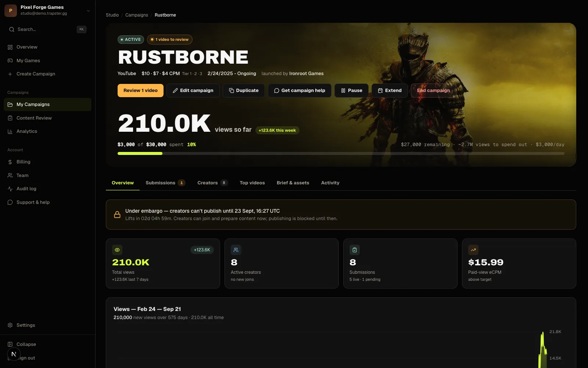Viewport: 588px width, 368px height.
Task: Open the Brief & assets tab
Action: click(x=293, y=183)
